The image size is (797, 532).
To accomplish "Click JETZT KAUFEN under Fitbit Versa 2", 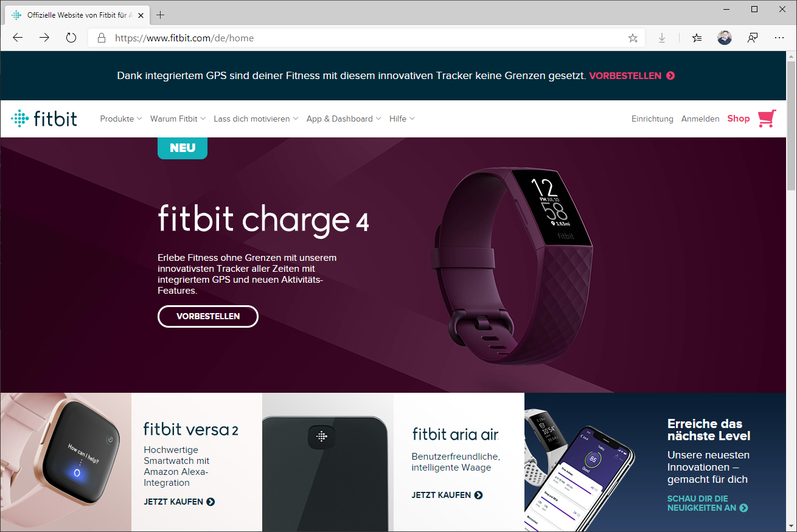I will 179,502.
